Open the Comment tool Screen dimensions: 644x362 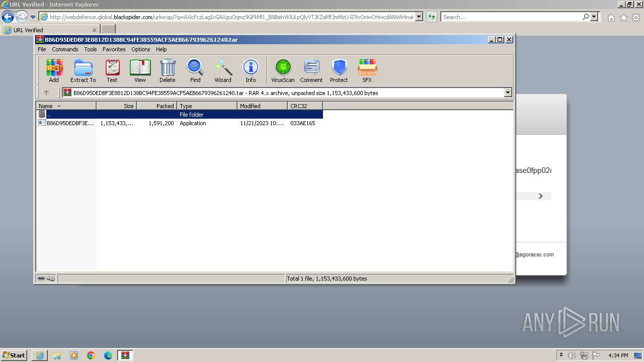coord(311,71)
